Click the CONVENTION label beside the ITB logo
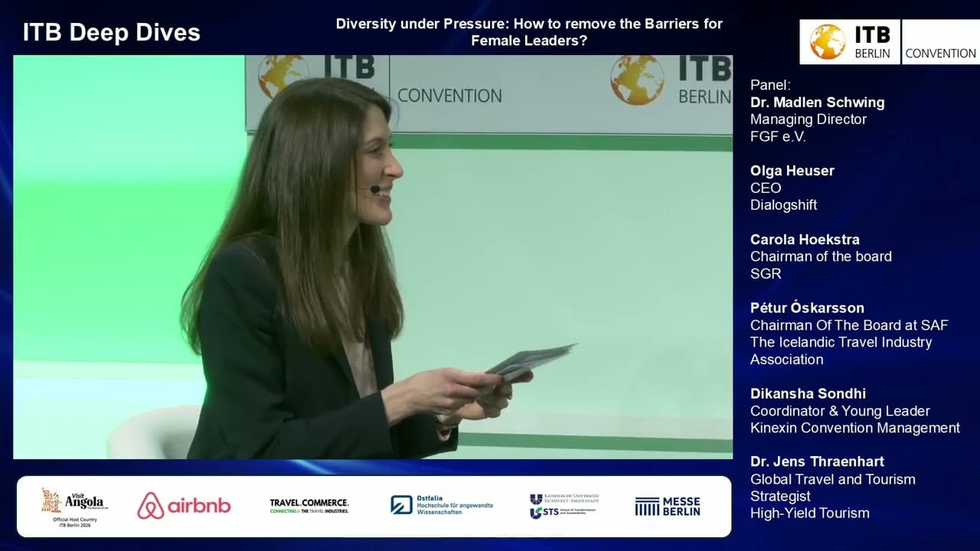The width and height of the screenshot is (980, 551). [x=940, y=54]
